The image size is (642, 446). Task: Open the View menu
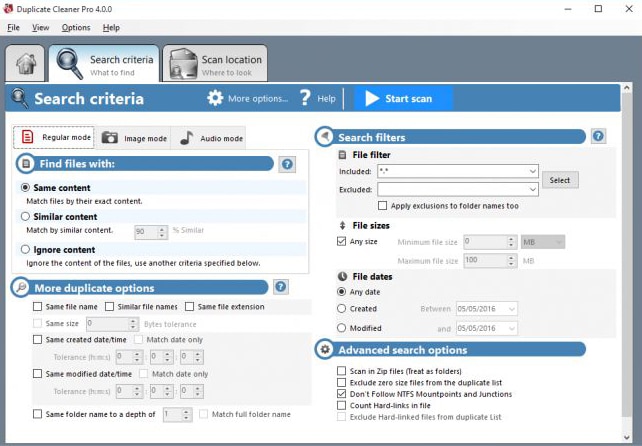pos(41,27)
